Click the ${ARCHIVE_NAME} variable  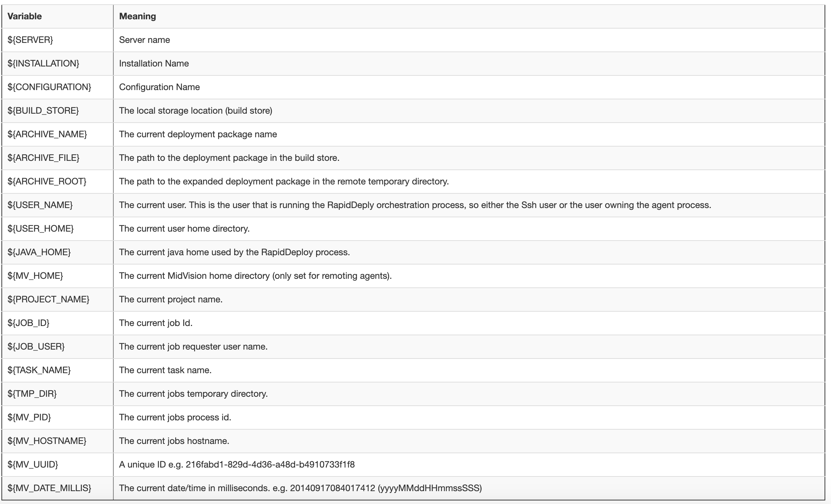[x=47, y=134]
